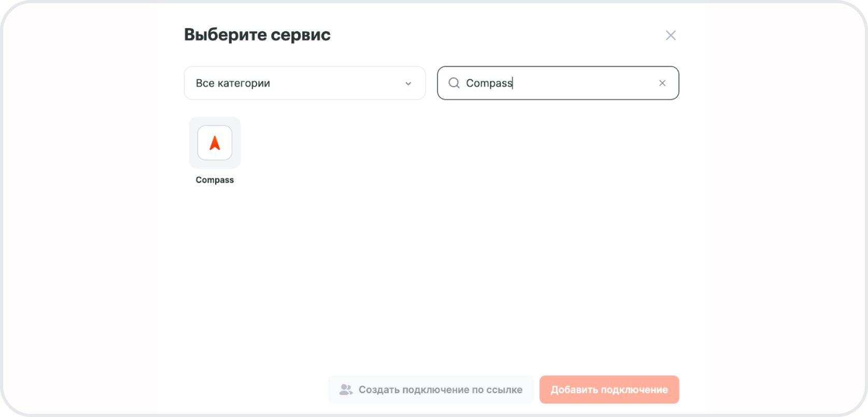Click the 'Compass' label under the service tile
This screenshot has width=868, height=417.
(215, 180)
